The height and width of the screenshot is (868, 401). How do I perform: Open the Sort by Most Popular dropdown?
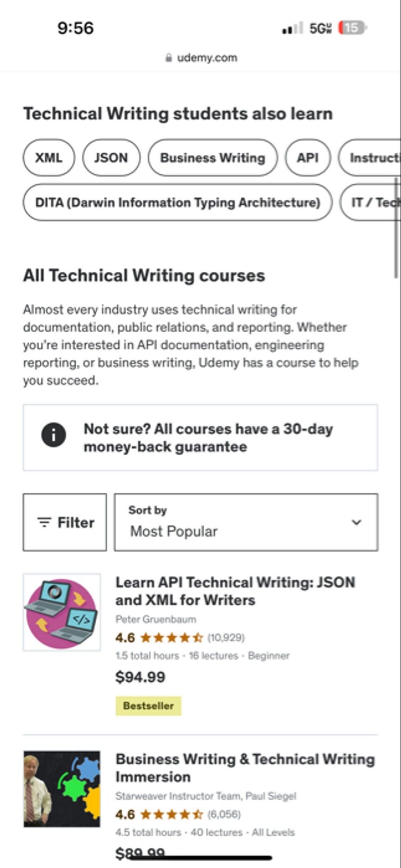click(x=246, y=522)
